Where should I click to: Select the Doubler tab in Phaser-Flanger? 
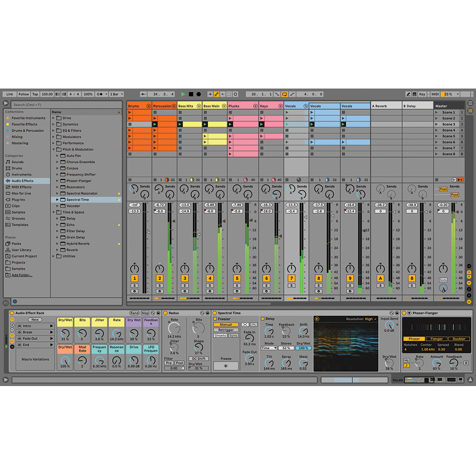tap(459, 338)
